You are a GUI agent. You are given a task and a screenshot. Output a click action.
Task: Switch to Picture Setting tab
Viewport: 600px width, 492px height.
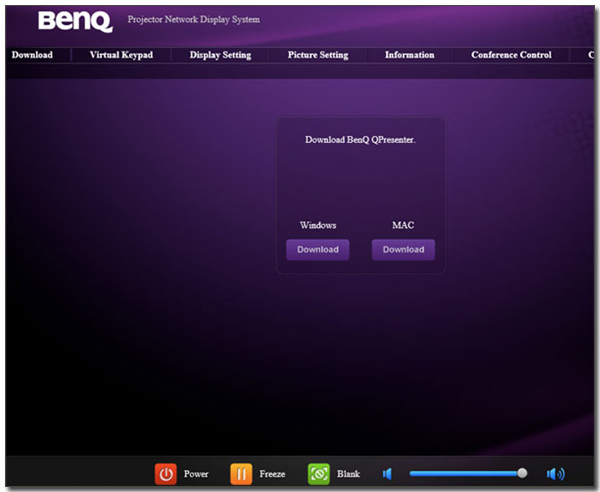coord(318,55)
